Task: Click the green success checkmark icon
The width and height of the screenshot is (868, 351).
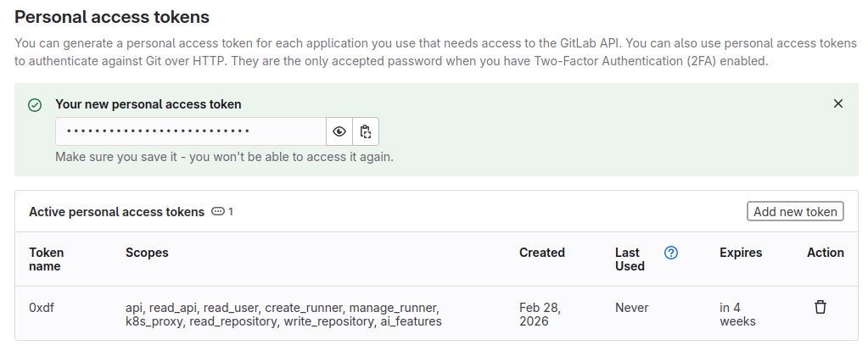Action: 35,105
